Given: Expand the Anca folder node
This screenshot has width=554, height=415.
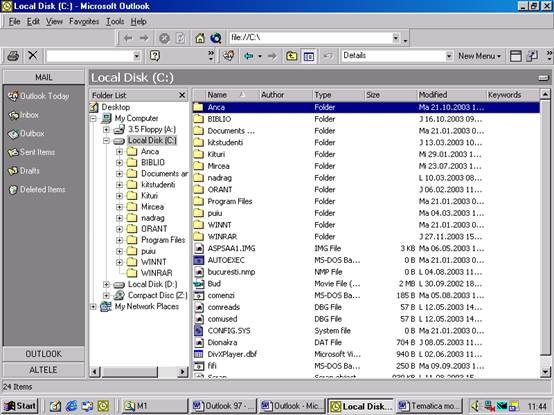Looking at the screenshot, I should point(119,152).
